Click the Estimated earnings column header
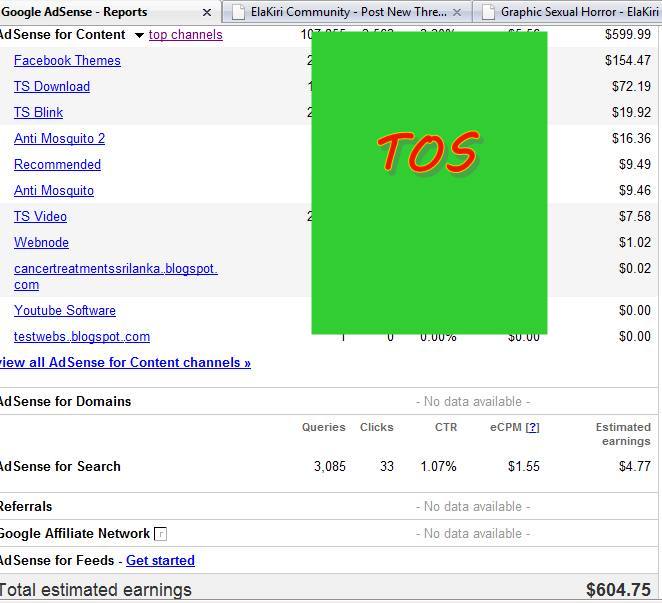Image resolution: width=662 pixels, height=603 pixels. coord(623,434)
